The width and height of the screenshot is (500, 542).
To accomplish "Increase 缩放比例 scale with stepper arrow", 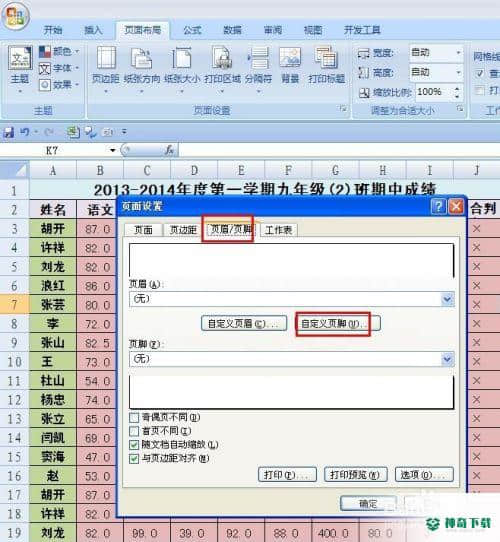I will coord(457,89).
